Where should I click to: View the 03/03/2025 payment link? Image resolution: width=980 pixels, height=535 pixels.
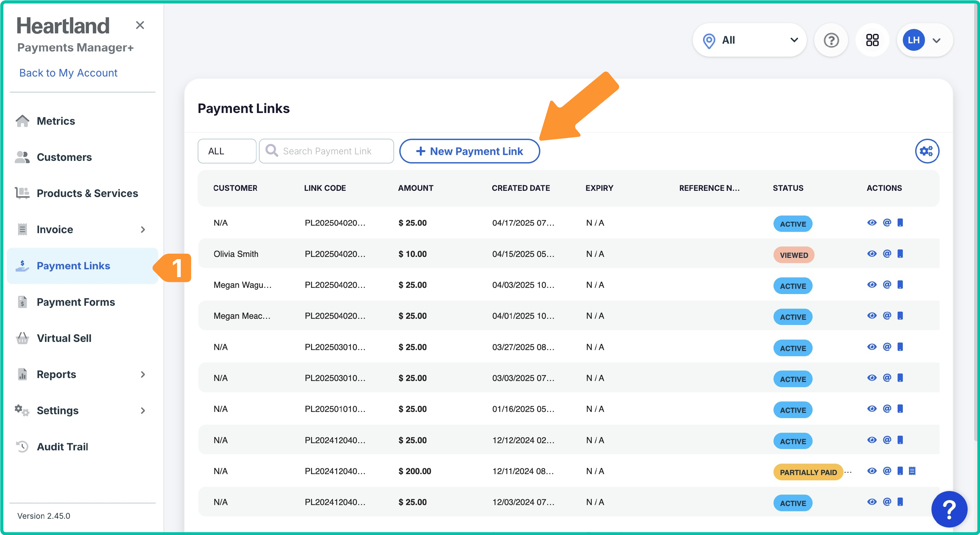(872, 378)
